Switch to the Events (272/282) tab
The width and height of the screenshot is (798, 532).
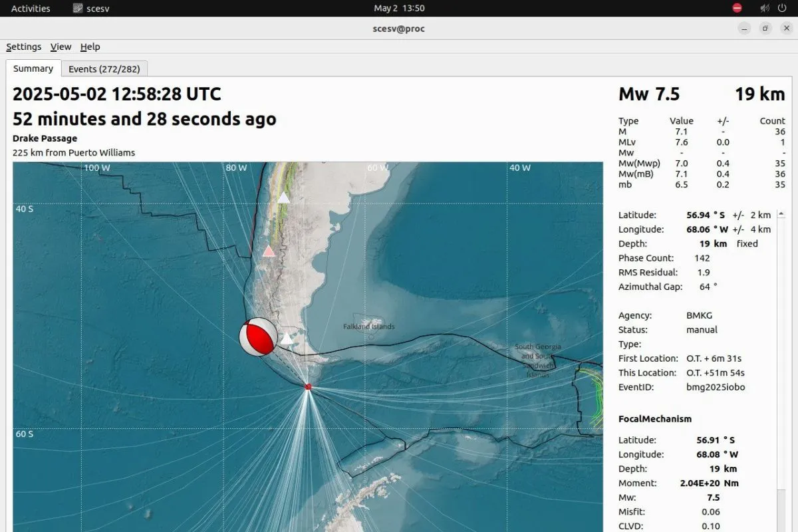click(104, 68)
